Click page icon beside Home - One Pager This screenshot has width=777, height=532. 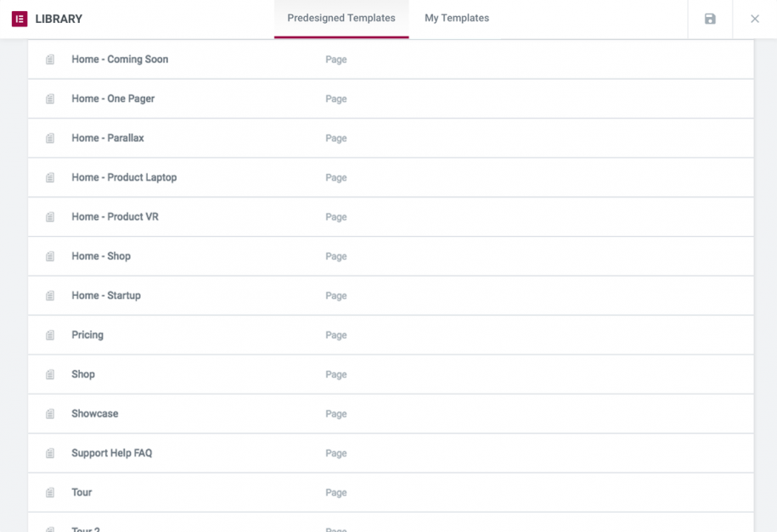click(x=50, y=99)
